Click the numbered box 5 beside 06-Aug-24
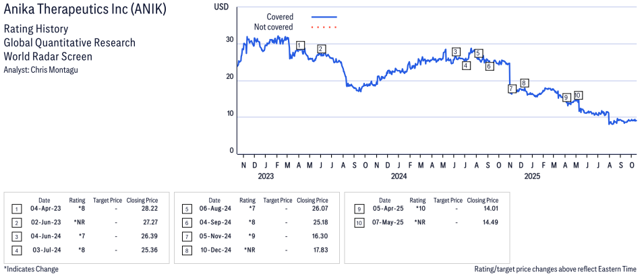Image resolution: width=644 pixels, height=274 pixels. [x=186, y=209]
